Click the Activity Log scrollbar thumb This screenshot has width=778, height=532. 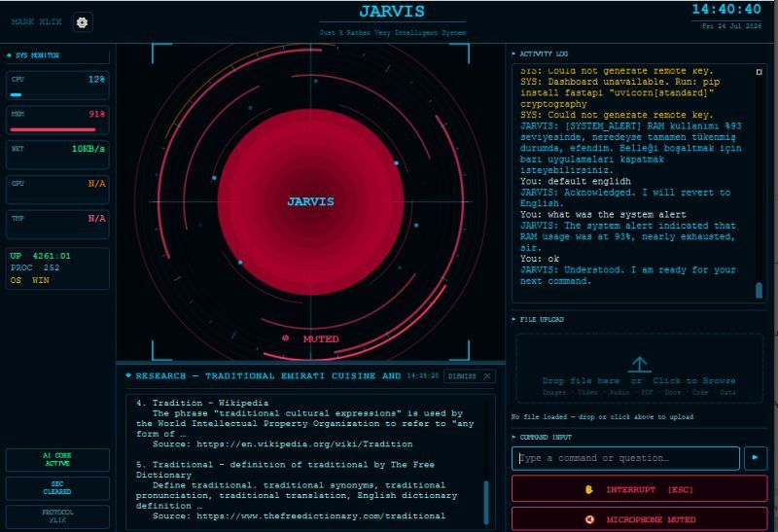pyautogui.click(x=759, y=291)
